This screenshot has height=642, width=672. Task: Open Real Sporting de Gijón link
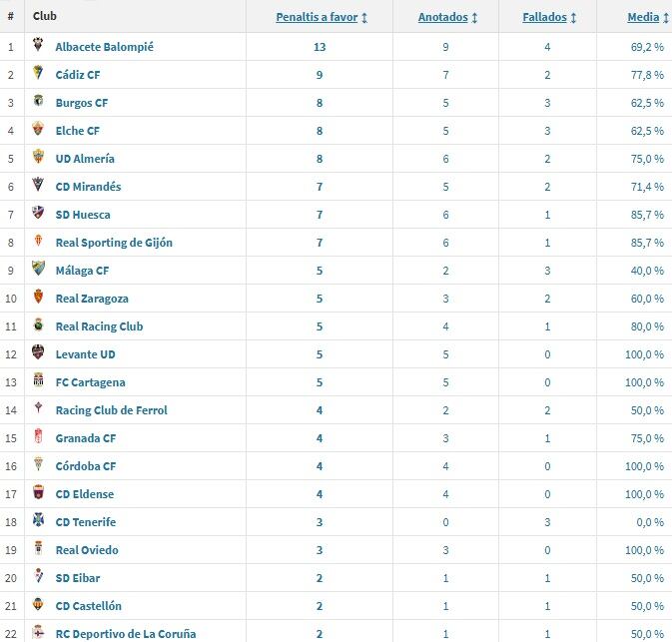click(x=114, y=243)
